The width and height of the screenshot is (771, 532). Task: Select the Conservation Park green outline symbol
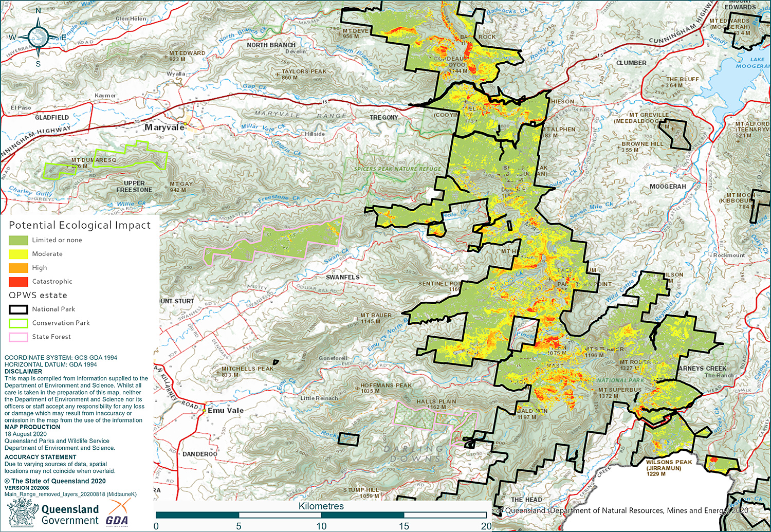click(x=18, y=323)
